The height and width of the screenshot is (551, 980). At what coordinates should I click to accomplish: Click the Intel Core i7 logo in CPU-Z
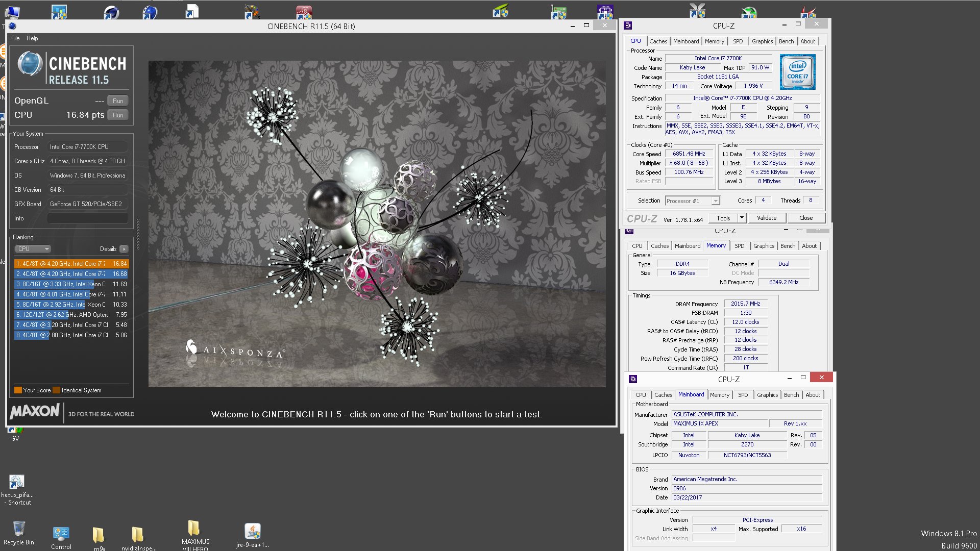coord(797,72)
